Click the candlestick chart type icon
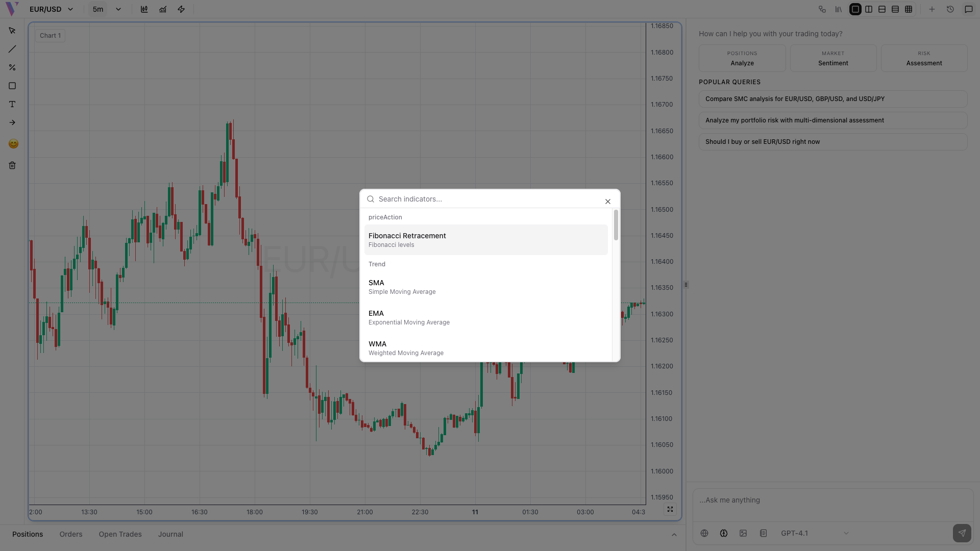Screen dimensions: 980x551 coord(144,9)
